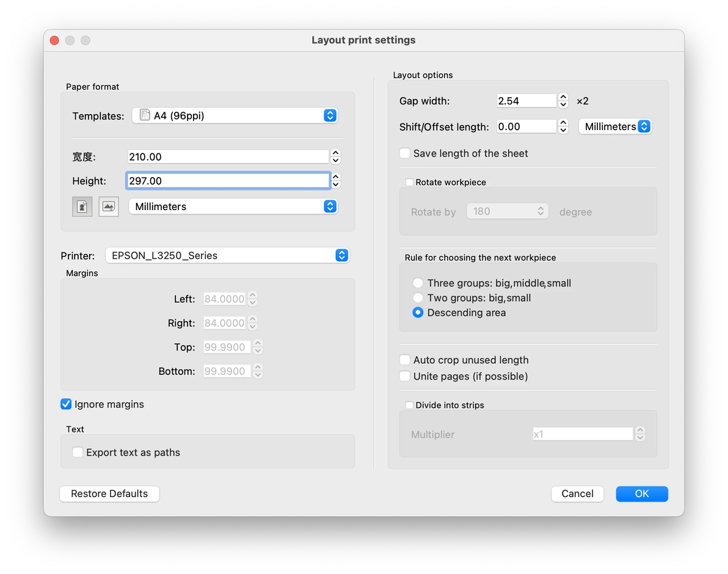Click the A4 template page icon
Screen dimensions: 728x574
click(x=145, y=115)
